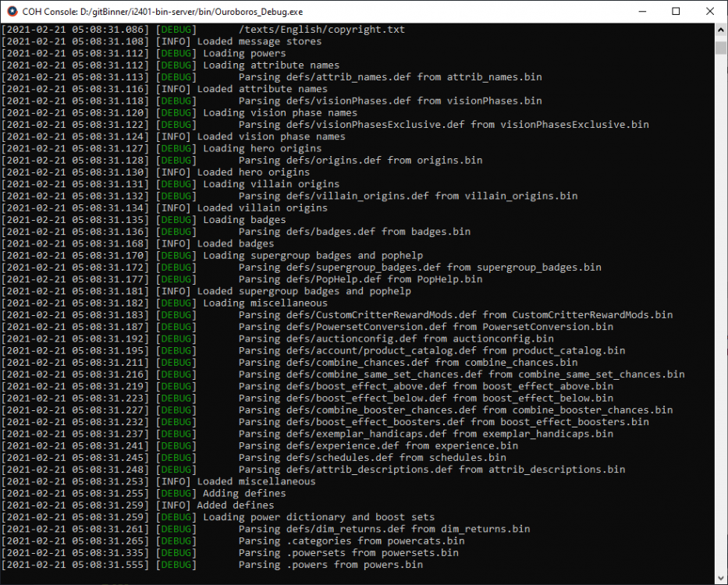
Task: Click the 'Loaded badges' info line
Action: tap(235, 243)
